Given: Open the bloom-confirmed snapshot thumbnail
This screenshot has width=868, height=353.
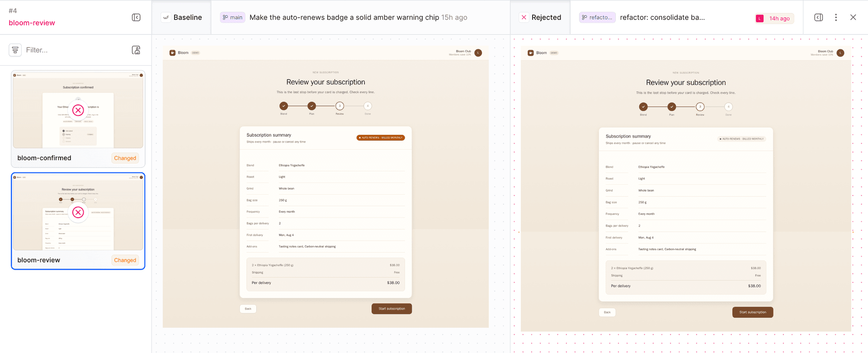Looking at the screenshot, I should coord(78,109).
